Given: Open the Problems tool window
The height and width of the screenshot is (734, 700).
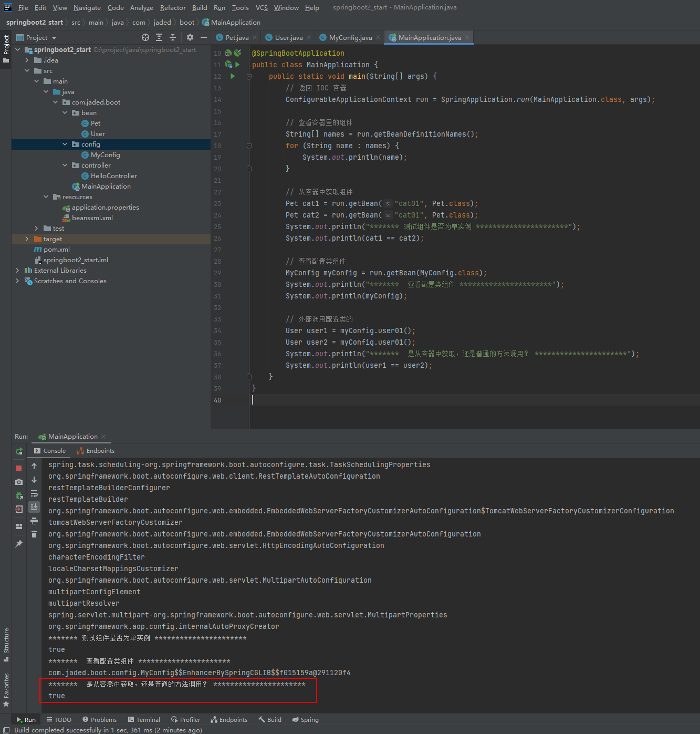Looking at the screenshot, I should (x=99, y=720).
